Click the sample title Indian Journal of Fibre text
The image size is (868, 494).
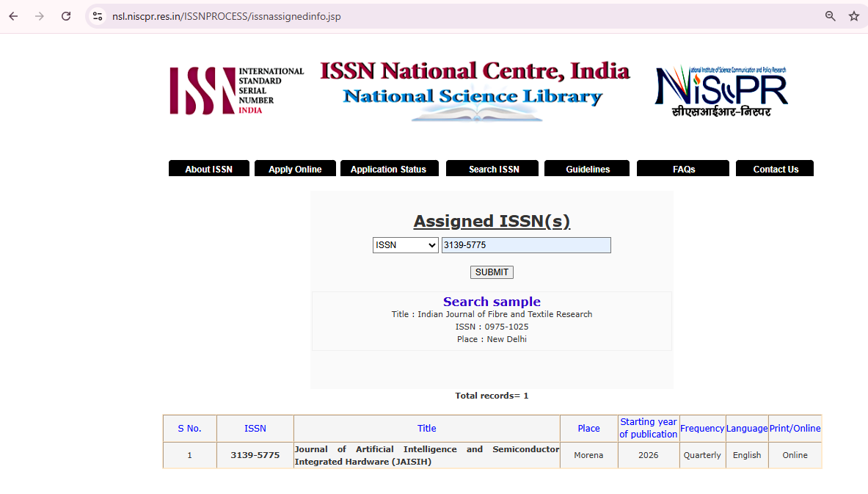[x=492, y=314]
